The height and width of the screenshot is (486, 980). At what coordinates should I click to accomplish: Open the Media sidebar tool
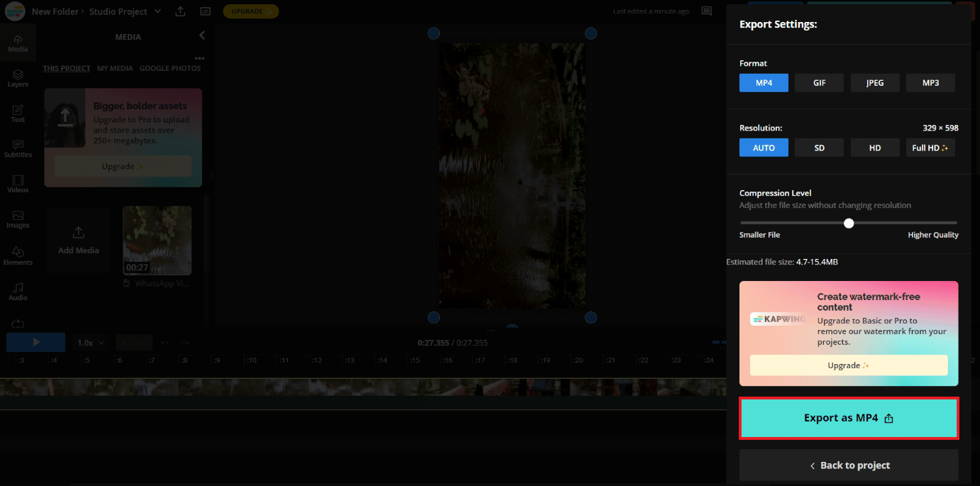pos(18,43)
